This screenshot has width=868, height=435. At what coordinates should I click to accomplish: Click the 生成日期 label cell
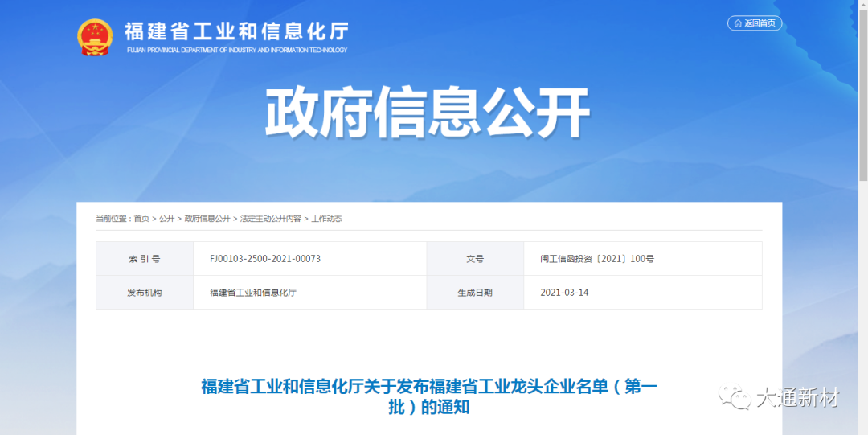coord(475,293)
